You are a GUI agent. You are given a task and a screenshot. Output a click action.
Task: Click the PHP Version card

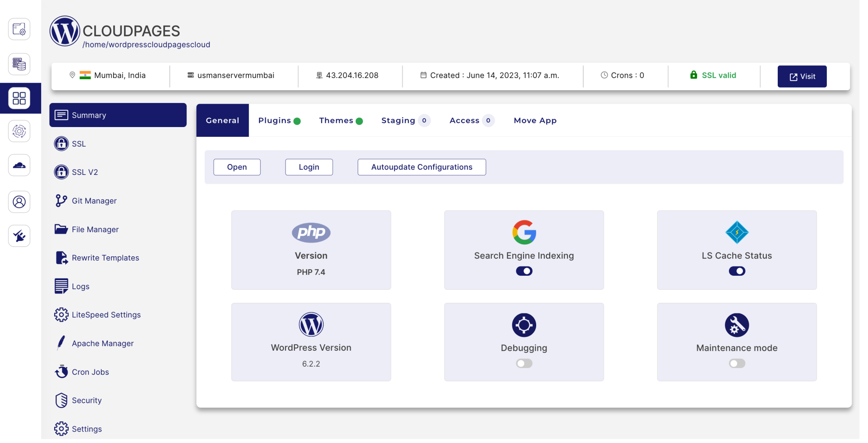(x=311, y=250)
